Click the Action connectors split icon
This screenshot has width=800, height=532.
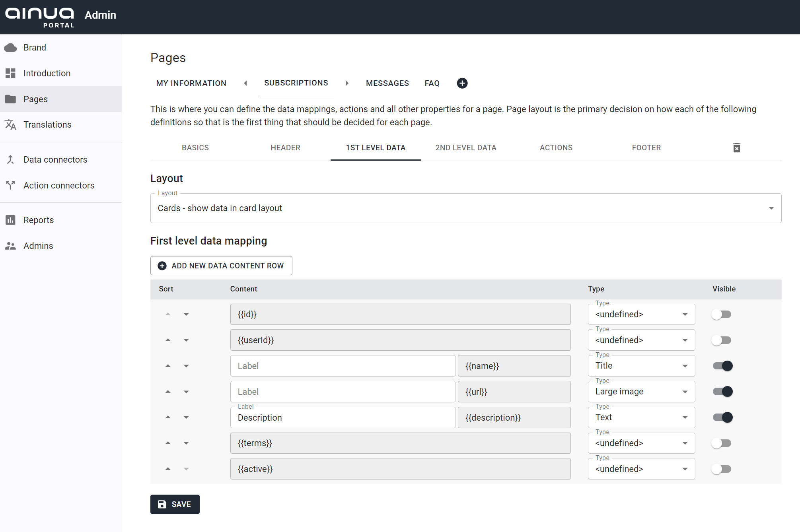[10, 185]
